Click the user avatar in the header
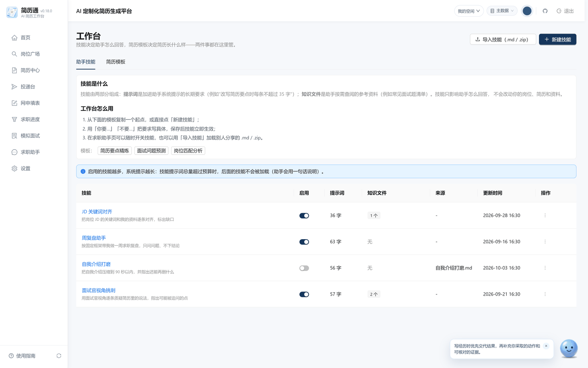This screenshot has width=588, height=368. coord(527,11)
